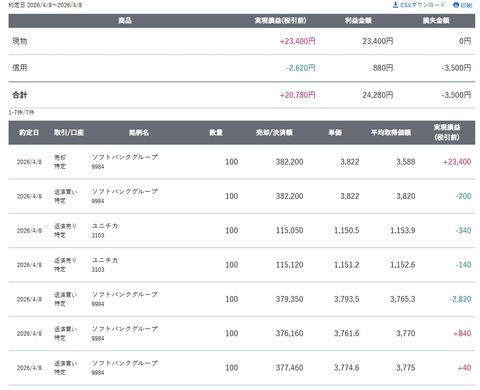Click the -340 realized loss cell
Viewport: 480px width, 390px height.
point(463,231)
